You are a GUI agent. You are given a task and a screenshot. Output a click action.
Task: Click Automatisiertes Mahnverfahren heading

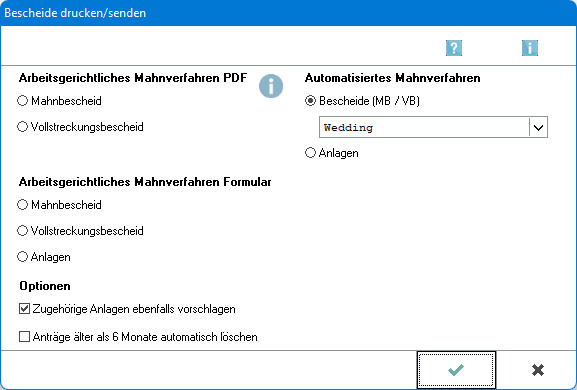tap(393, 78)
